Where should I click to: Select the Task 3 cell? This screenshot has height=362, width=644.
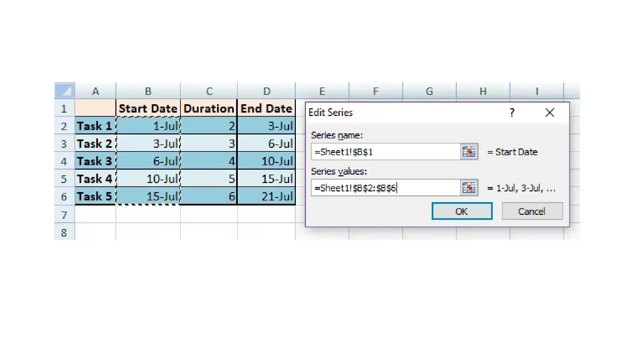click(x=95, y=161)
